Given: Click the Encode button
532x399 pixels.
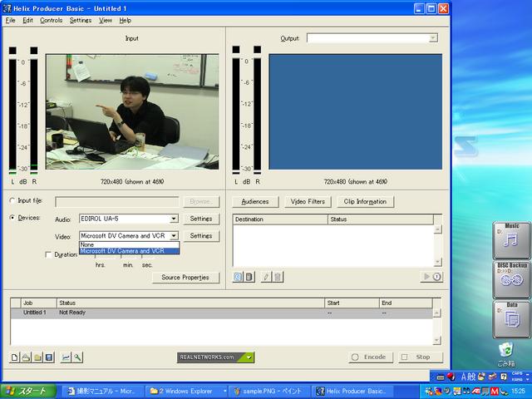Looking at the screenshot, I should pos(371,357).
